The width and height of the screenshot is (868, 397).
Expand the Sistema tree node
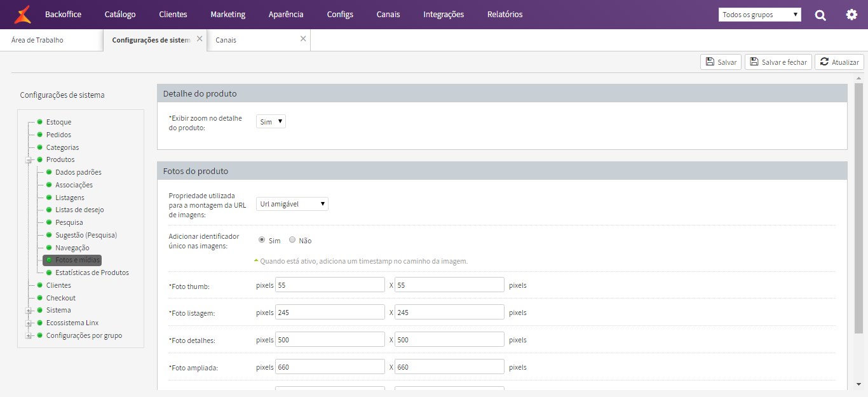[x=29, y=311]
